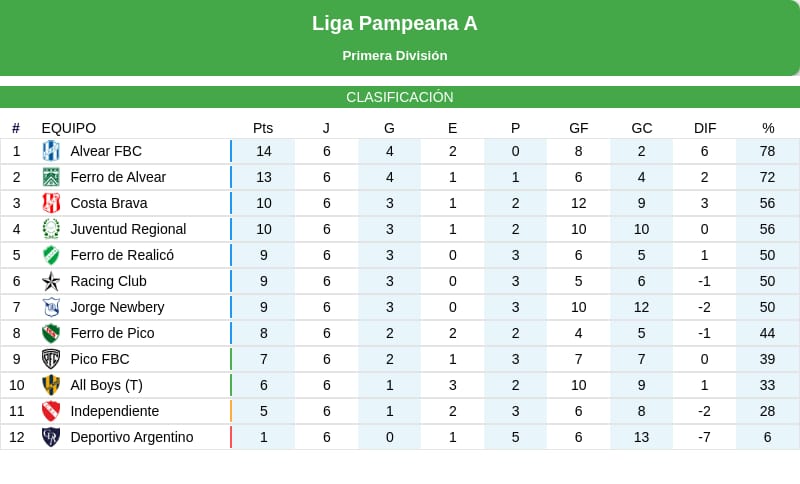This screenshot has height=484, width=800.
Task: Click the Juventud Regional crest icon
Action: [x=51, y=229]
